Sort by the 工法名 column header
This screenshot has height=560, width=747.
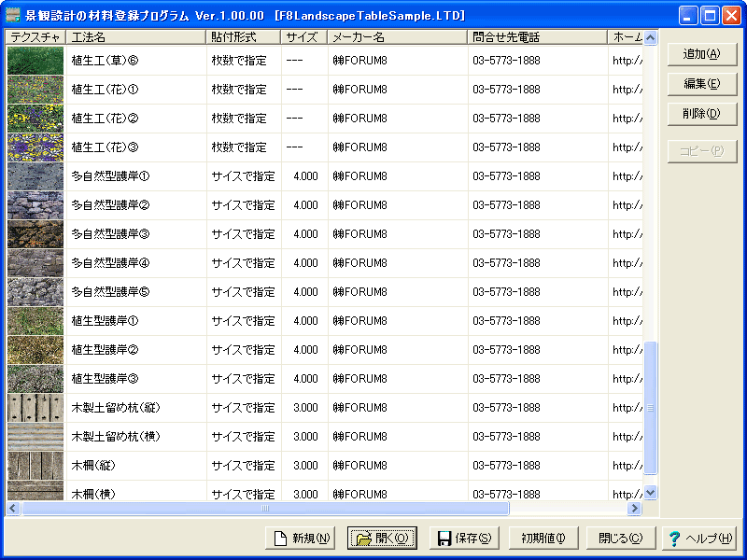135,37
